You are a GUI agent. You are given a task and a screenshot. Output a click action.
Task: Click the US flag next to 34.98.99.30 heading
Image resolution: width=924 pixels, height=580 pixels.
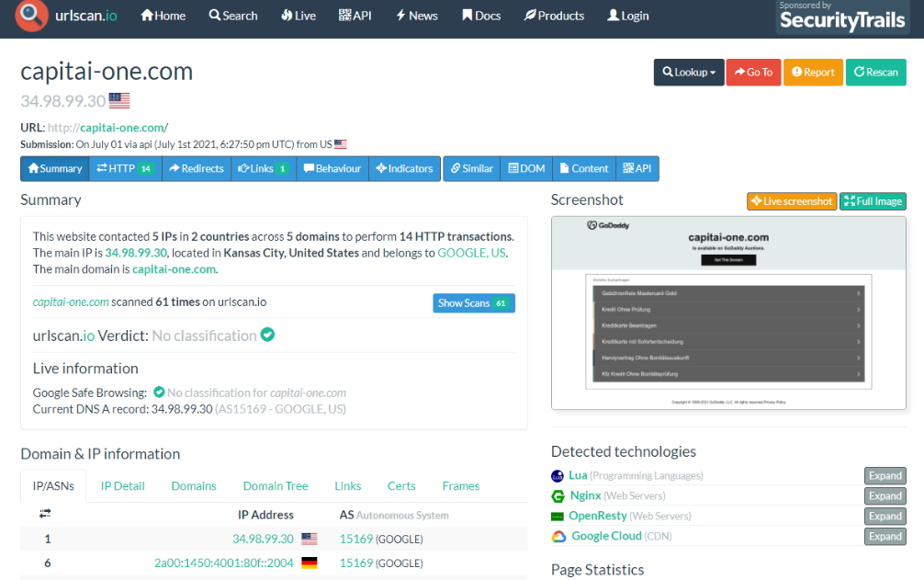(x=119, y=101)
